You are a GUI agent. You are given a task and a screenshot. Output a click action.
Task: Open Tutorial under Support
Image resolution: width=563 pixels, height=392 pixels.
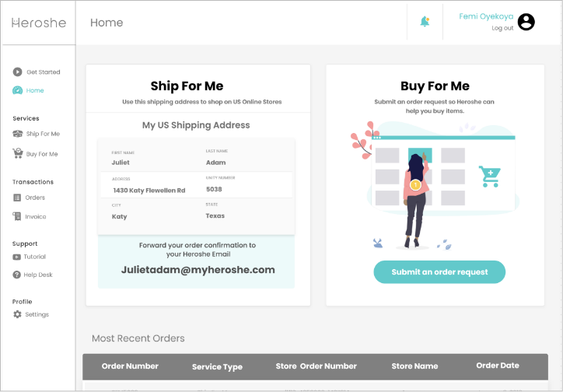click(x=34, y=257)
